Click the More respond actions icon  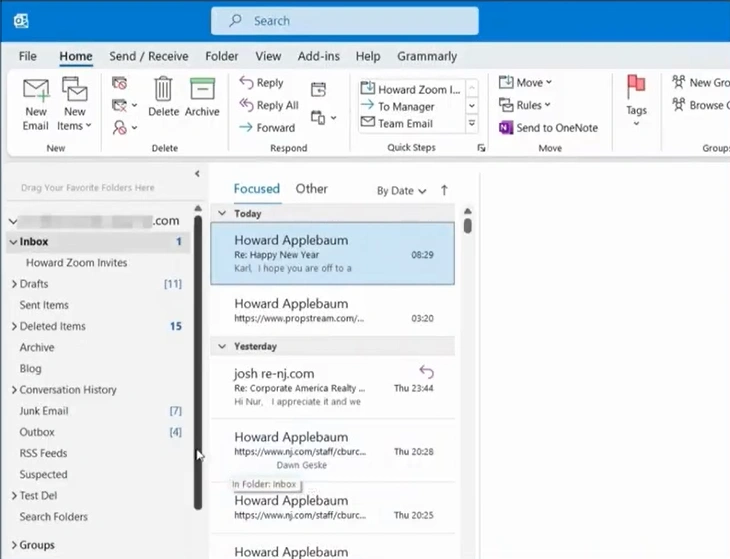[318, 118]
